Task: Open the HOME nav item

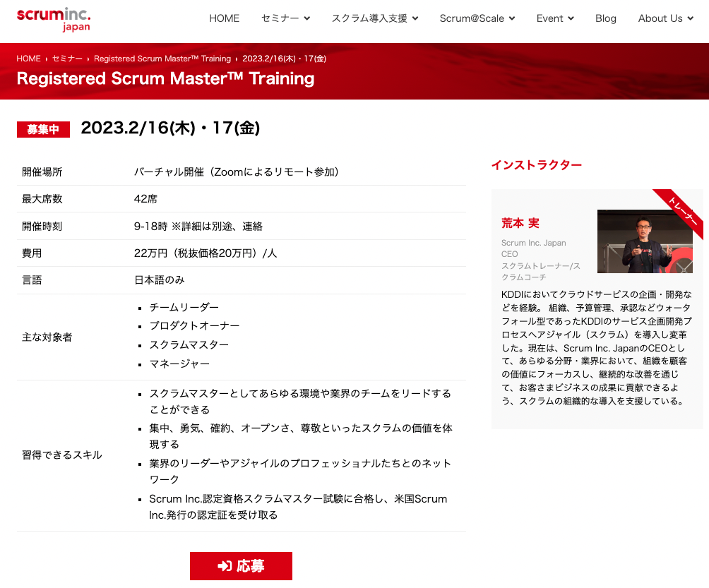Action: pos(225,18)
